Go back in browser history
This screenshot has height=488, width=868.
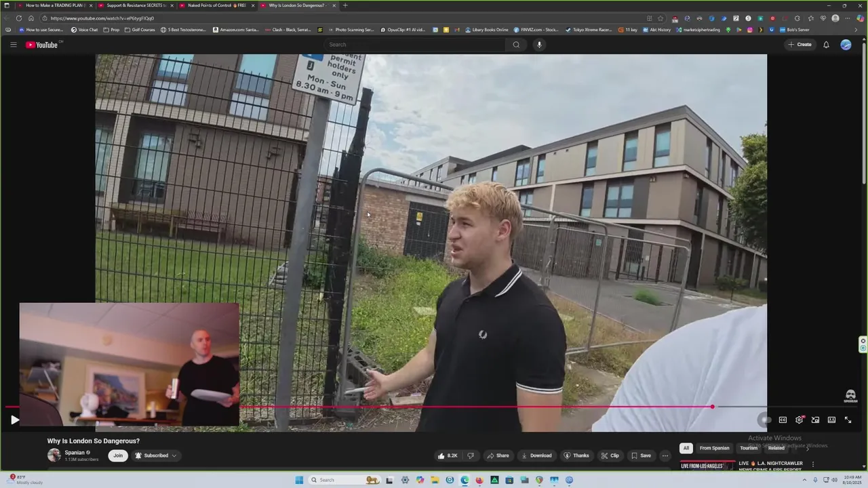pyautogui.click(x=7, y=18)
